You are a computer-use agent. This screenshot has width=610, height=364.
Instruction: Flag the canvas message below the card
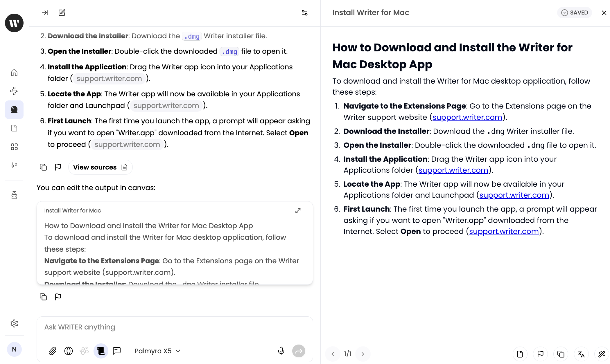(x=58, y=297)
